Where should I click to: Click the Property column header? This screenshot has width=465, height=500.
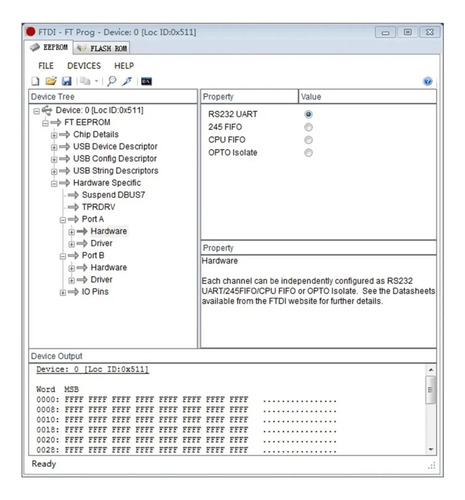tap(249, 97)
